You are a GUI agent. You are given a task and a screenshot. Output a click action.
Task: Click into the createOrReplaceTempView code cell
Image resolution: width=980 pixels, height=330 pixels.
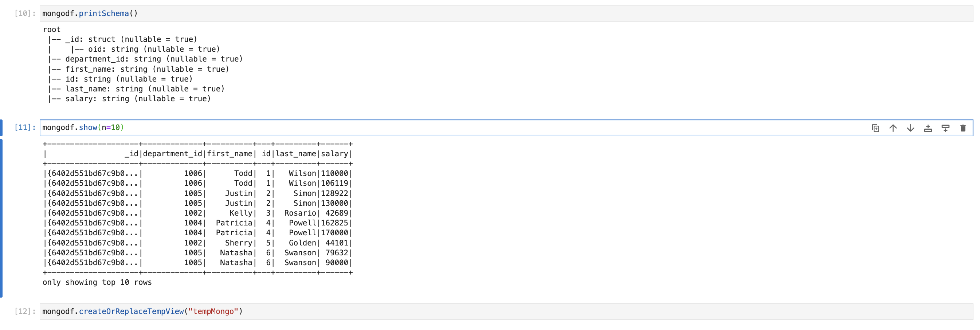coord(456,312)
